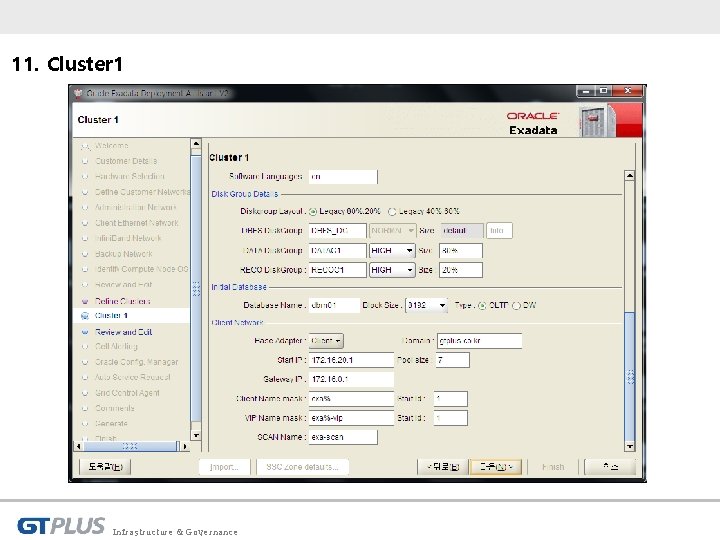The width and height of the screenshot is (720, 540).
Task: Click the Software Languages field
Action: 343,177
